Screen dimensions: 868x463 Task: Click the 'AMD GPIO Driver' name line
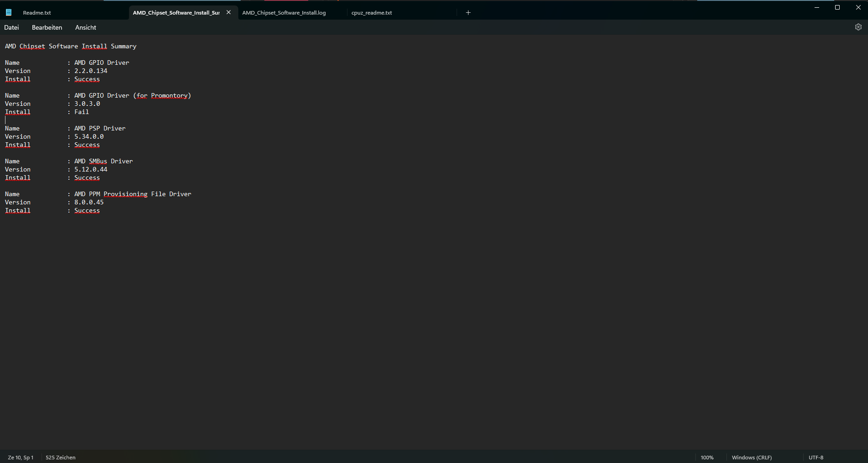coord(102,62)
